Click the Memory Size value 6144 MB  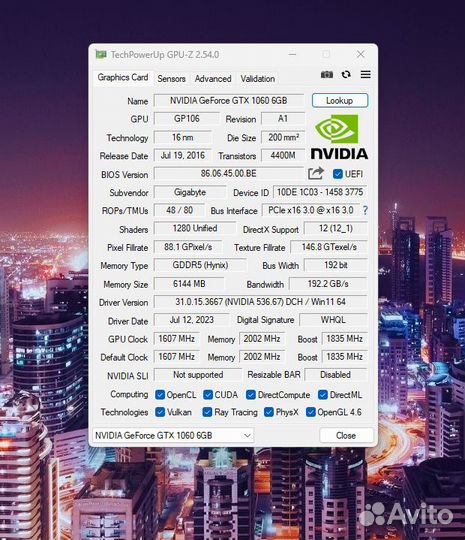[189, 284]
